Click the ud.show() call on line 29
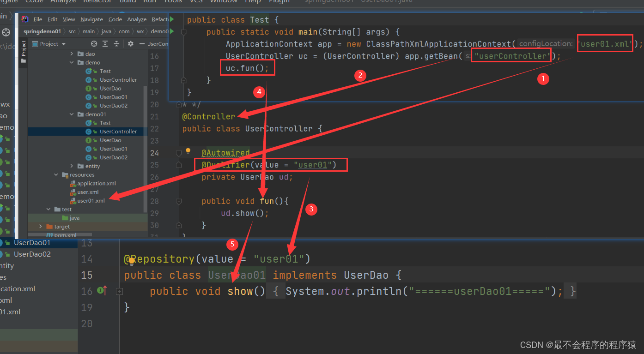The width and height of the screenshot is (644, 354). pos(244,213)
